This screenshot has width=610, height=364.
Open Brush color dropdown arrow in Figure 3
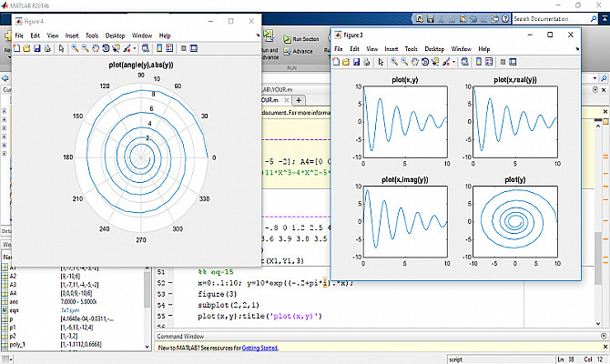454,62
